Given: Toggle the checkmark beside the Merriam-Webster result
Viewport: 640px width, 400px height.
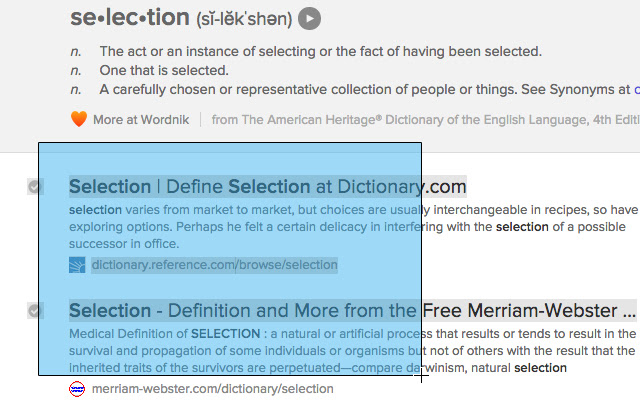Looking at the screenshot, I should (x=35, y=311).
